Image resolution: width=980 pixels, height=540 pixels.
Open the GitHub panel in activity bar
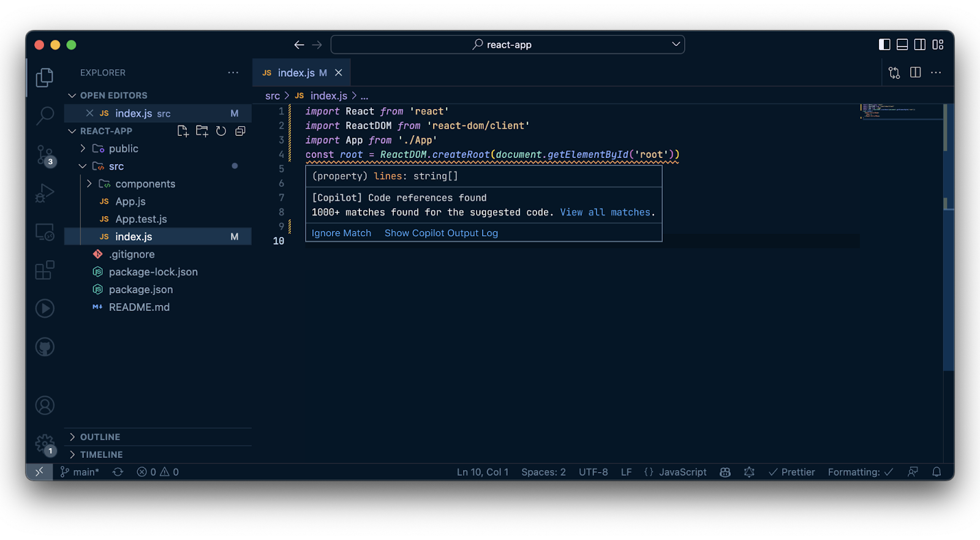pyautogui.click(x=45, y=347)
